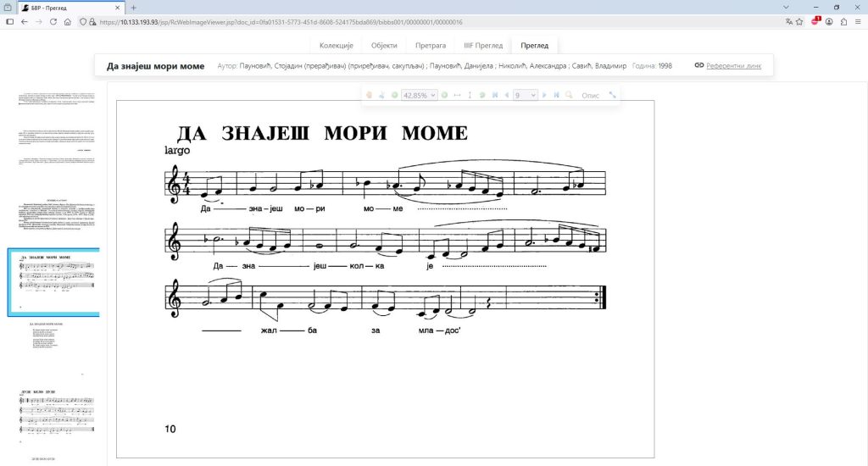868x466 pixels.
Task: Open the extensions puzzle icon
Action: (843, 22)
